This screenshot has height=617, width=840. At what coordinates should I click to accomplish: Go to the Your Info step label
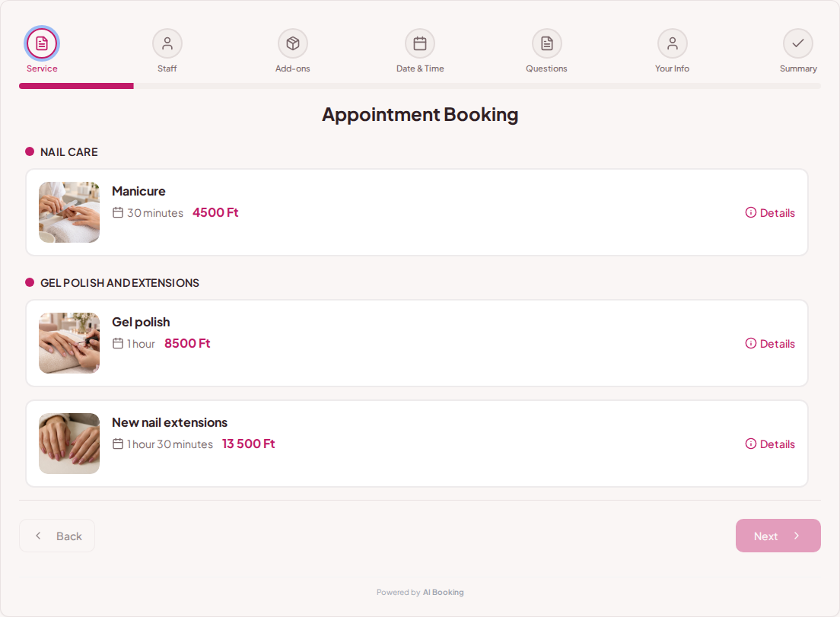[673, 68]
